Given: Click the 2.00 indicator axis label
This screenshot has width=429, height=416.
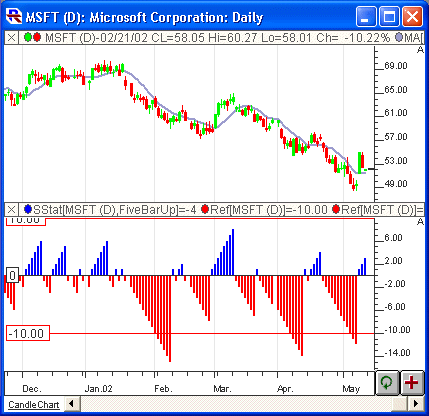Looking at the screenshot, I should 393,261.
